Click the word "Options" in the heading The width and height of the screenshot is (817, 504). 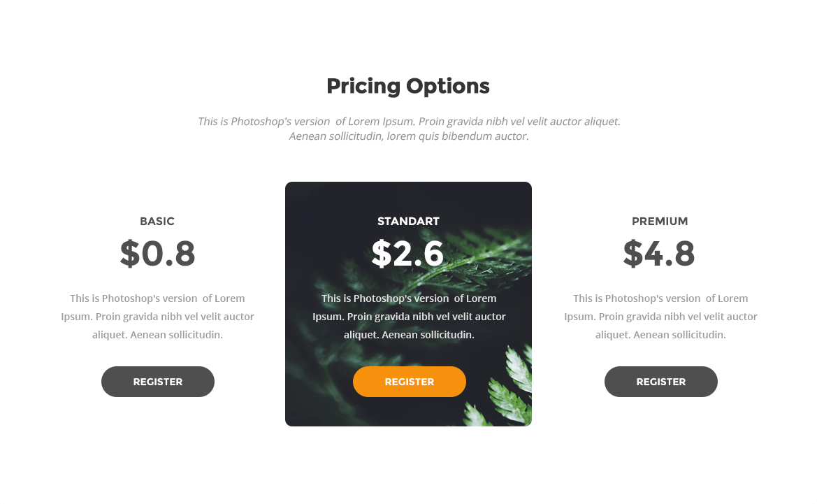point(448,87)
